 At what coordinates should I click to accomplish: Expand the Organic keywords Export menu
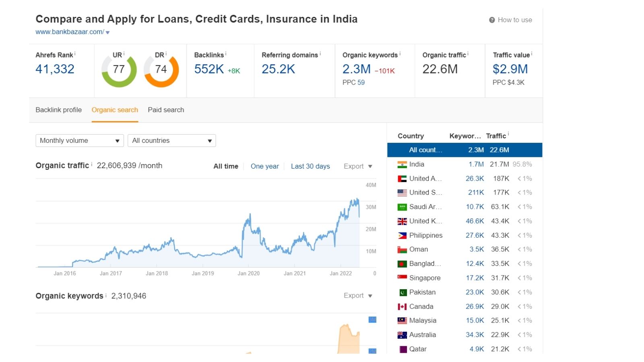[x=358, y=296]
